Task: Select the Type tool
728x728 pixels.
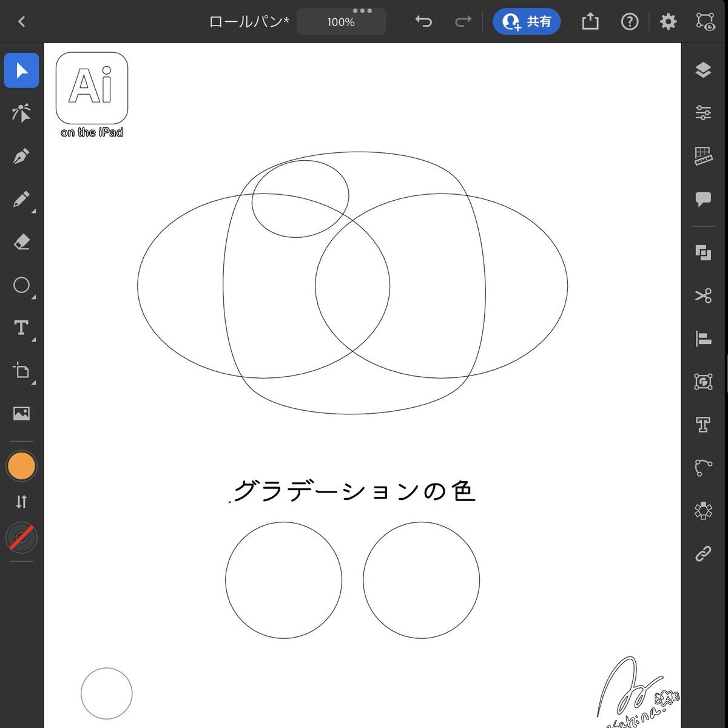Action: [x=22, y=328]
